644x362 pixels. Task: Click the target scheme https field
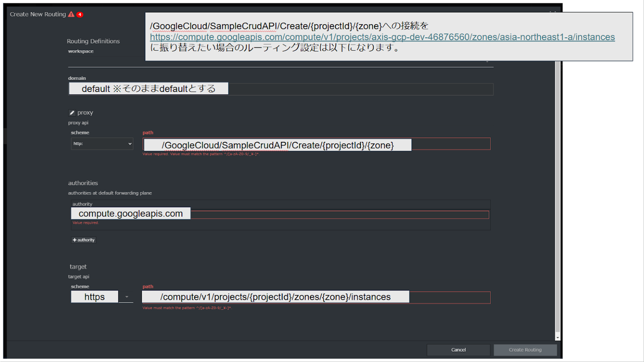(x=95, y=297)
